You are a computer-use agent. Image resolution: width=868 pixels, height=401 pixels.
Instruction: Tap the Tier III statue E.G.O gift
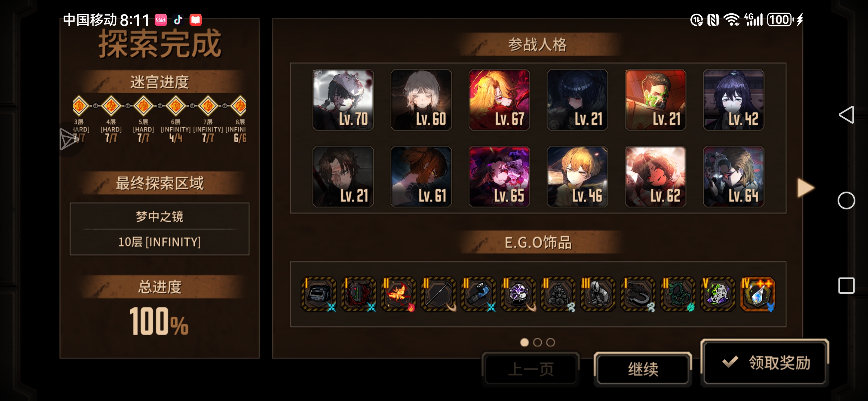(598, 294)
